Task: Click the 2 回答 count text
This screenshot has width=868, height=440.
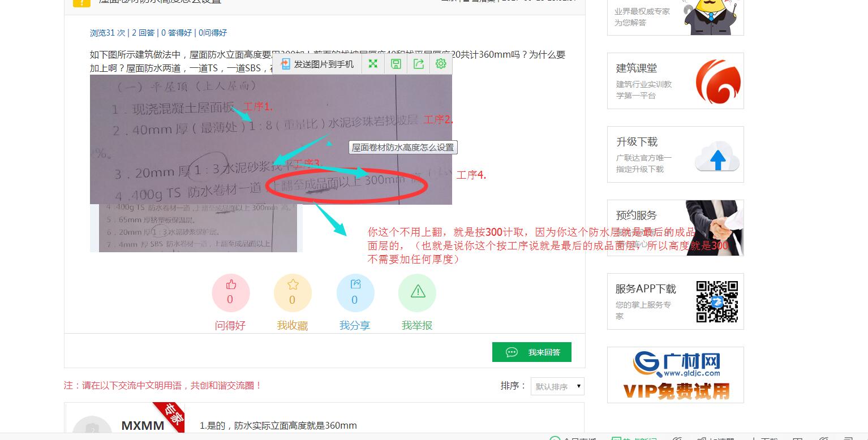Action: [143, 33]
